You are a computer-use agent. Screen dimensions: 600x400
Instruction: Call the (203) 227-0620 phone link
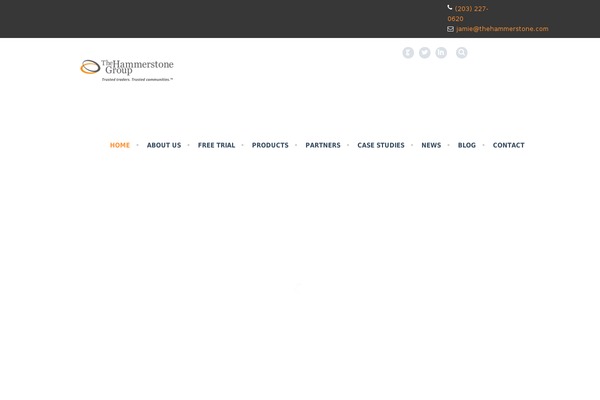pos(468,14)
